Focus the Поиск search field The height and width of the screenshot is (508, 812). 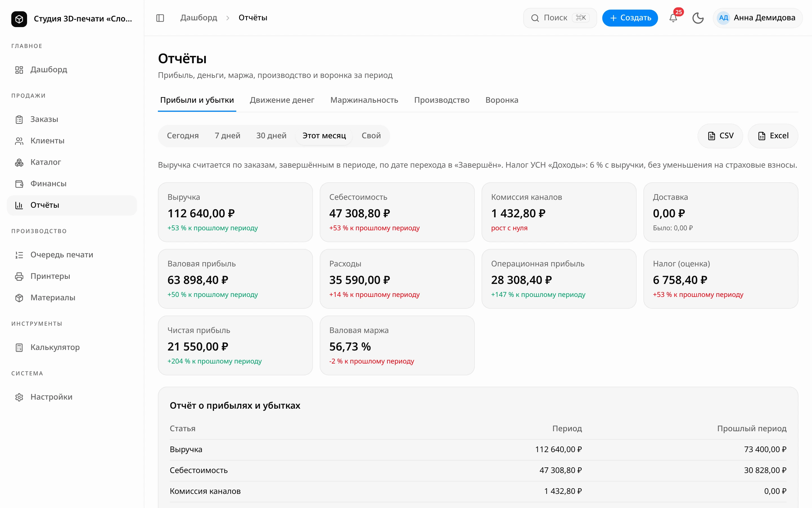[560, 18]
